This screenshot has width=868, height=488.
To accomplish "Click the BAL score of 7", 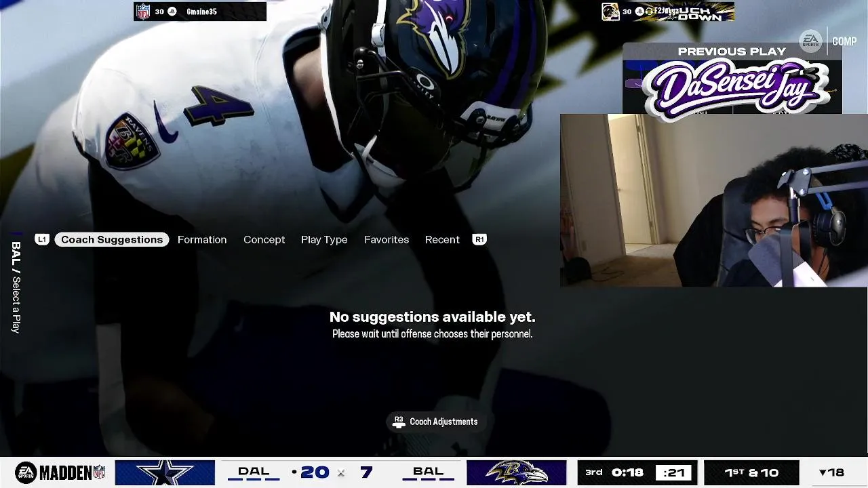I will pyautogui.click(x=366, y=472).
